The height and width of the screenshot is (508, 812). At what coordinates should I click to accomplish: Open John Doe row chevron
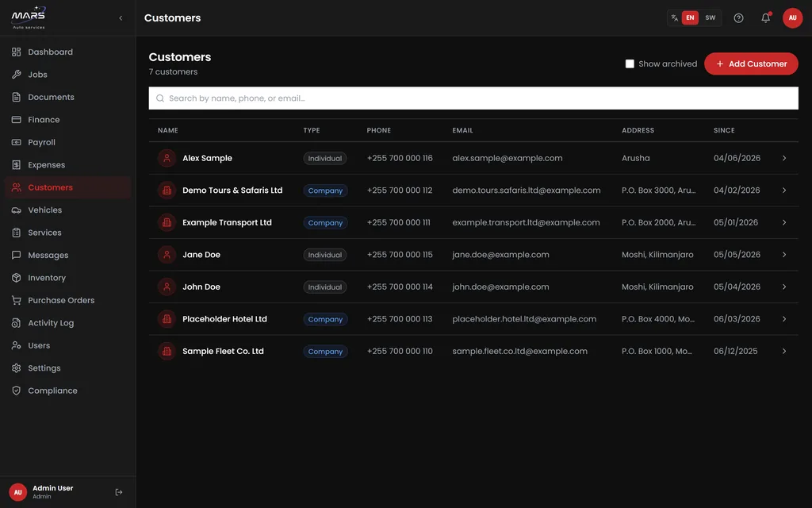(784, 287)
